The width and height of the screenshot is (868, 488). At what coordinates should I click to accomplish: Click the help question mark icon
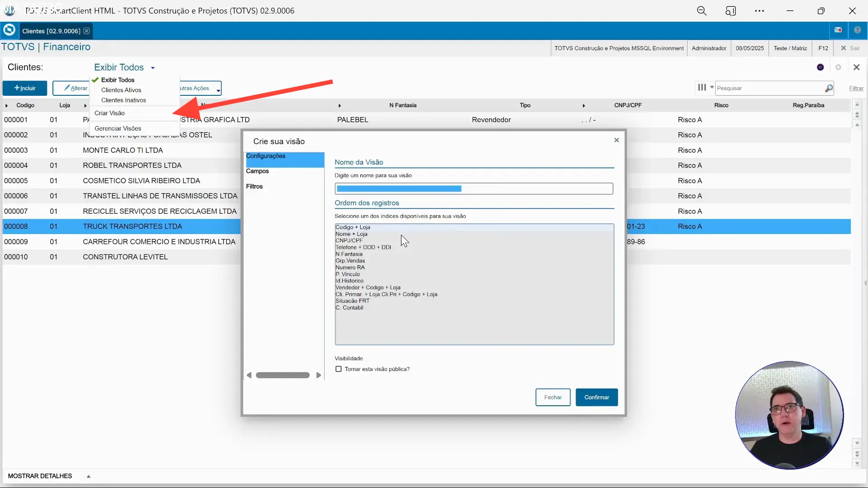[x=857, y=30]
